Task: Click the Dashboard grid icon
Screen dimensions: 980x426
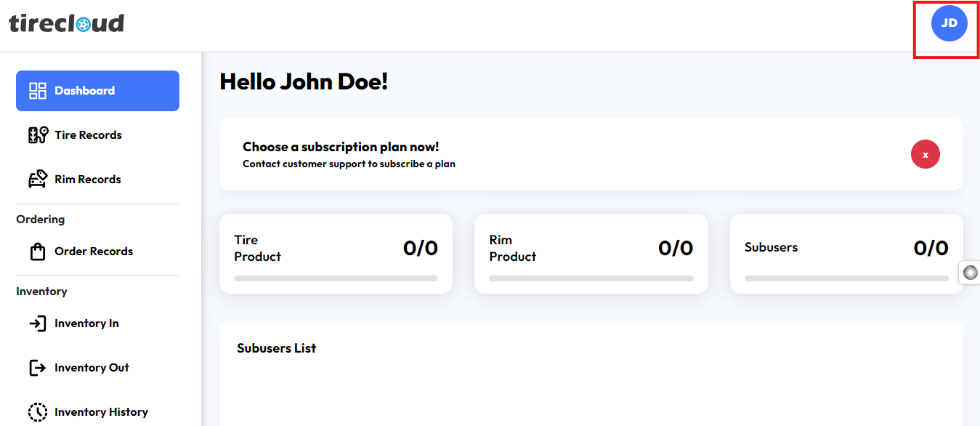Action: click(38, 91)
